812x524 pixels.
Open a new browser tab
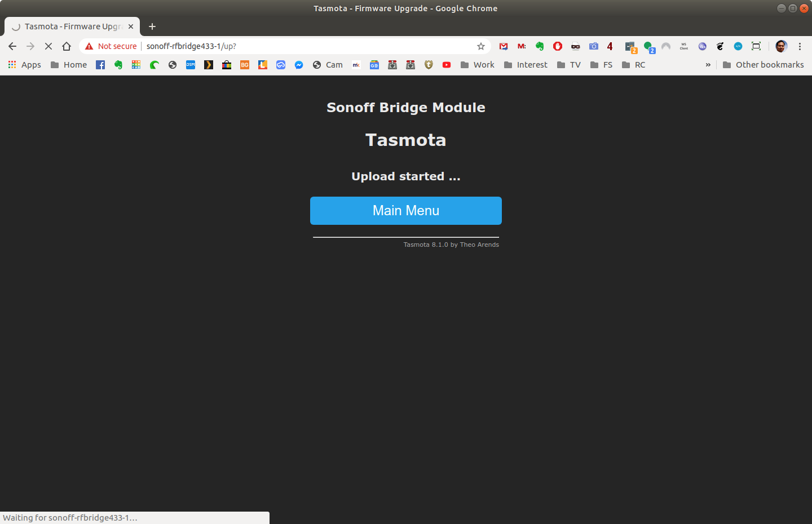(x=152, y=26)
